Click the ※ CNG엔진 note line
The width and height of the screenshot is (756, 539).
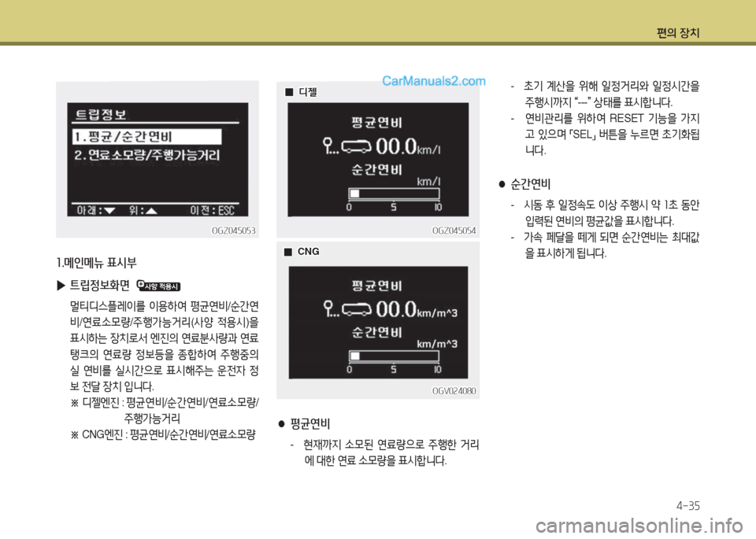163,434
